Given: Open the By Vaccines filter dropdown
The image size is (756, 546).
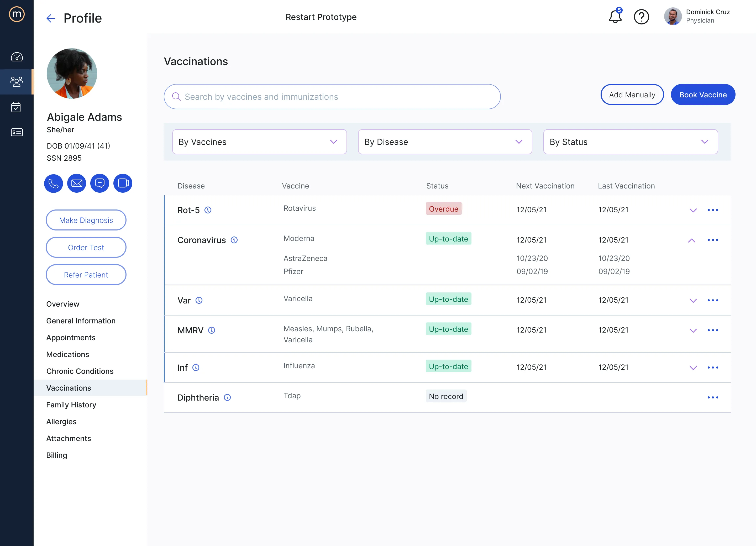Looking at the screenshot, I should tap(259, 142).
